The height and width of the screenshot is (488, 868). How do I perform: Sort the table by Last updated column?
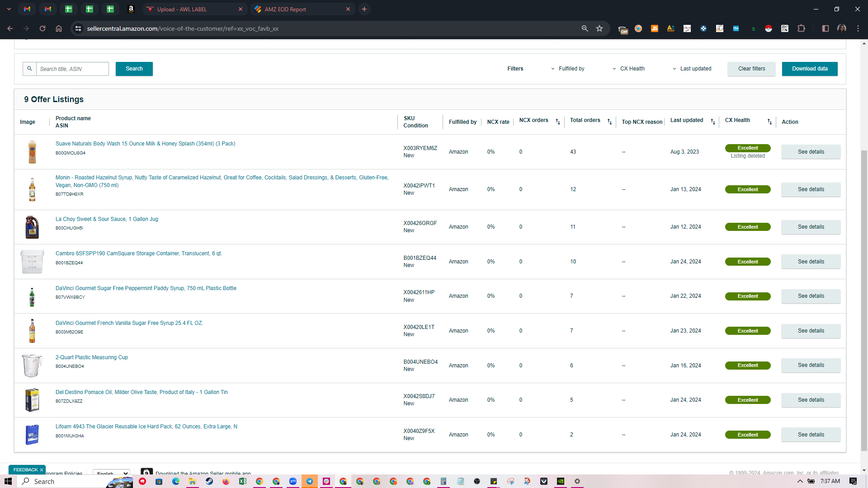click(x=713, y=122)
